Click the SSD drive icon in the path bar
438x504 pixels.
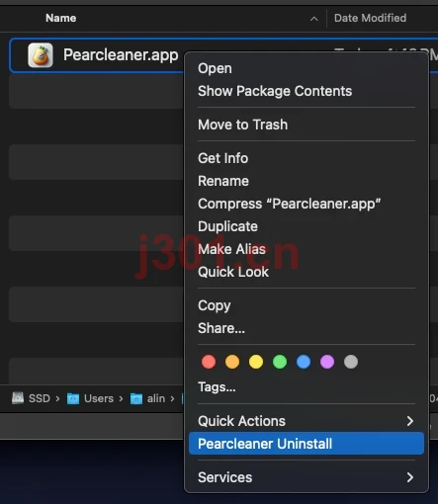click(x=18, y=398)
